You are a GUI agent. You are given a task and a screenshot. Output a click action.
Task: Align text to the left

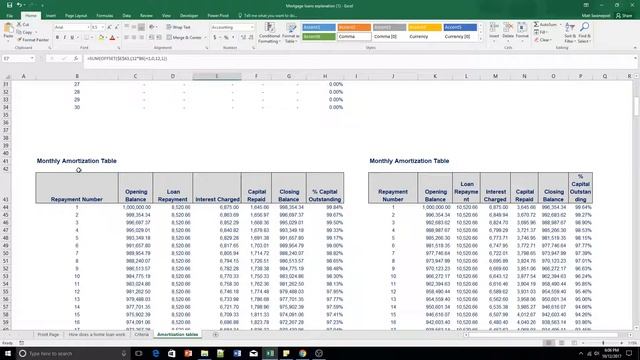point(127,38)
